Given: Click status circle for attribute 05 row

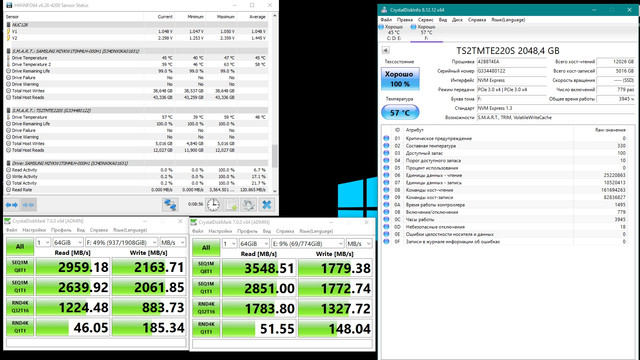Looking at the screenshot, I should pos(386,168).
